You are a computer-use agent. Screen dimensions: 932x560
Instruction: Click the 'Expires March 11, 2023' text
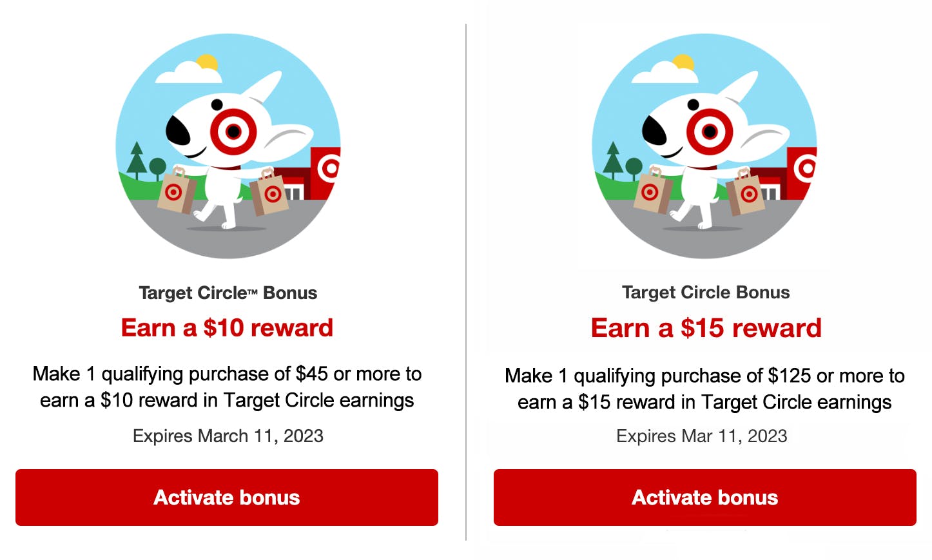click(x=228, y=436)
